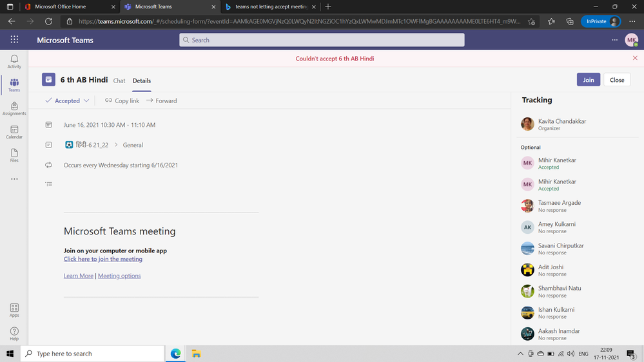
Task: Refresh the browser page
Action: pyautogui.click(x=48, y=21)
